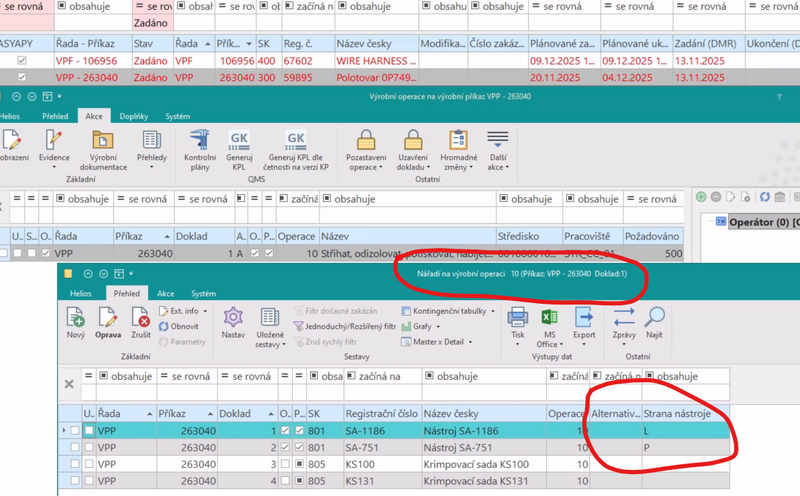This screenshot has height=496, width=800.
Task: Switch to the Doplňky ribbon tab
Action: tap(134, 116)
